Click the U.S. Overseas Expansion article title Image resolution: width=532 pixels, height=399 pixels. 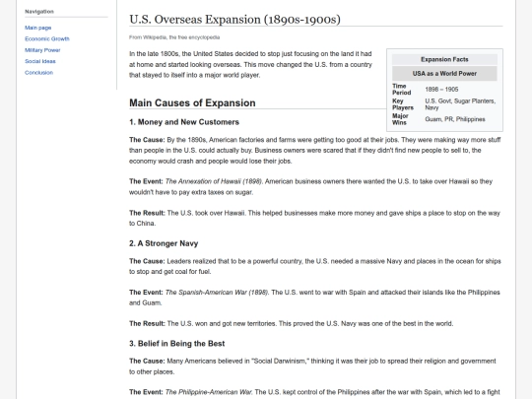234,20
